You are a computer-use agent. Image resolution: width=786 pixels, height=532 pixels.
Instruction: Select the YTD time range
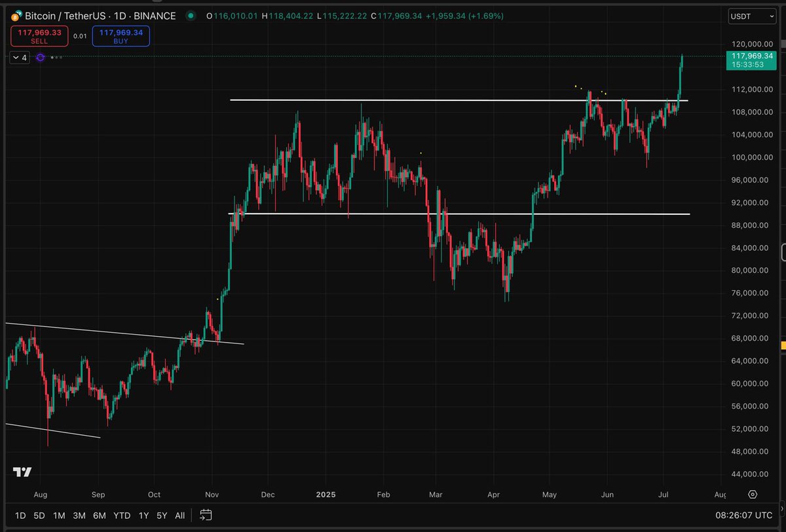(x=122, y=516)
